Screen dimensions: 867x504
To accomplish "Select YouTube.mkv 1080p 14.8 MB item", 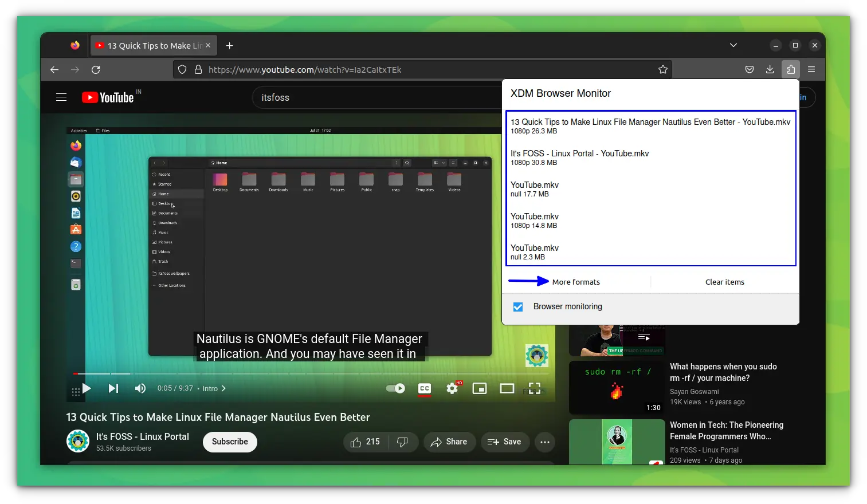I will [650, 220].
